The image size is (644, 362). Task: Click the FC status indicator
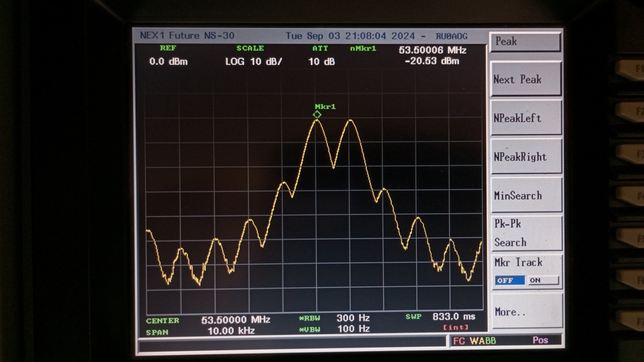459,341
